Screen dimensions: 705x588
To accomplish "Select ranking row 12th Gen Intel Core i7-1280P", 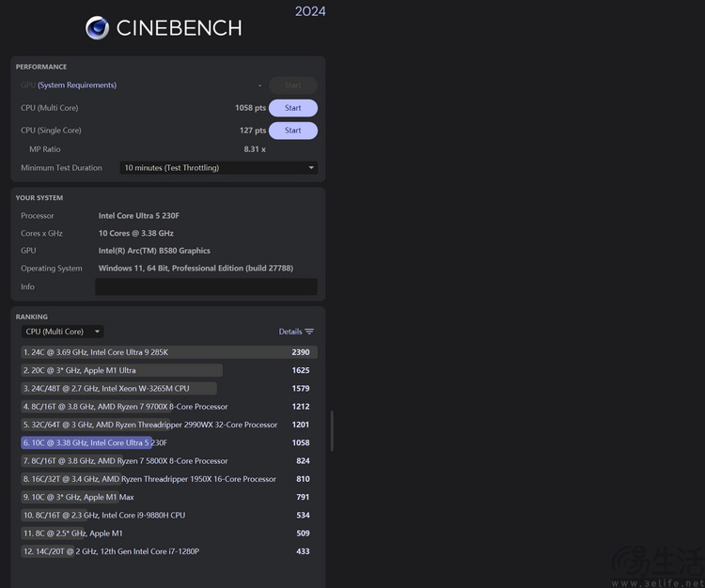I will (x=169, y=551).
